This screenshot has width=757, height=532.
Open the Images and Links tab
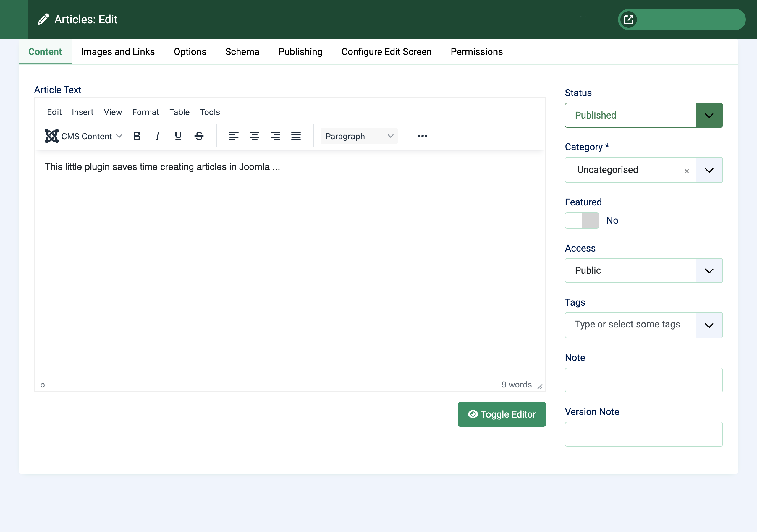(118, 52)
